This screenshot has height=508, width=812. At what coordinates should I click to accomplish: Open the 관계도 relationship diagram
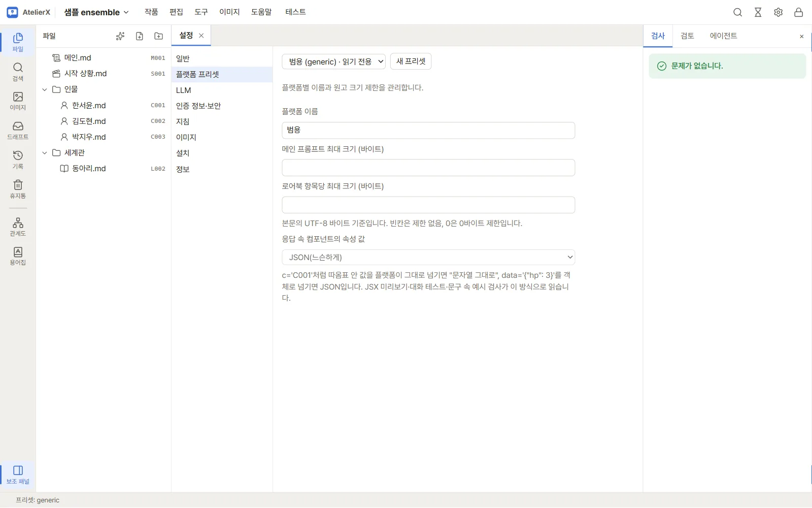(18, 227)
